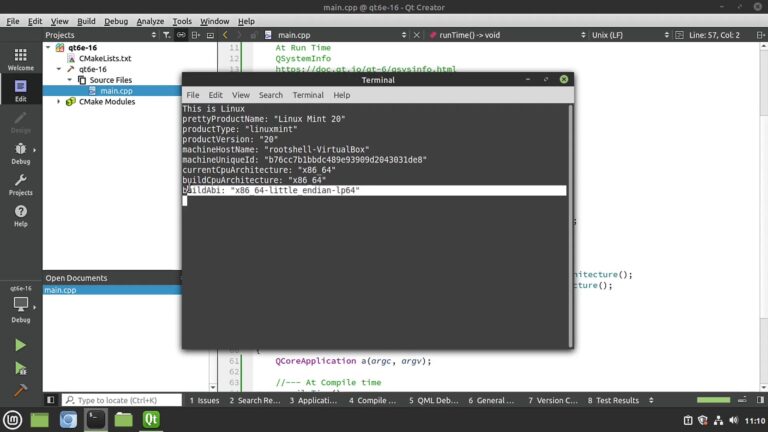768x432 pixels.
Task: Open the volume control in tray
Action: pos(733,420)
